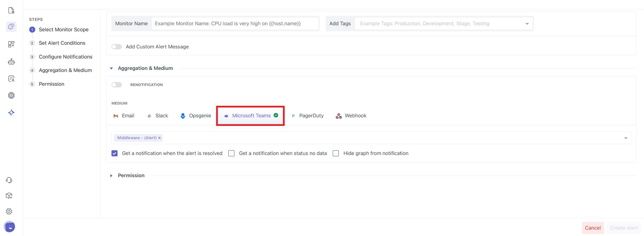This screenshot has width=644, height=236.
Task: Click the support headset icon
Action: click(9, 180)
